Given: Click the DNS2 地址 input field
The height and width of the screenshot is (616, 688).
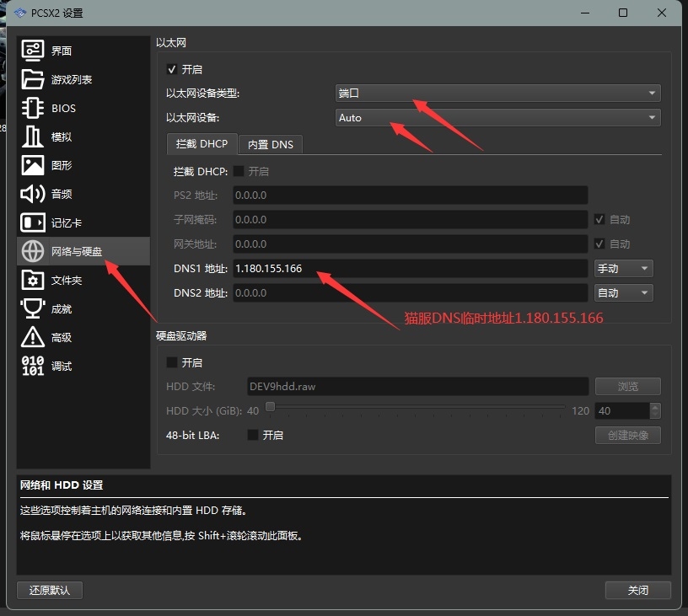Looking at the screenshot, I should point(411,293).
